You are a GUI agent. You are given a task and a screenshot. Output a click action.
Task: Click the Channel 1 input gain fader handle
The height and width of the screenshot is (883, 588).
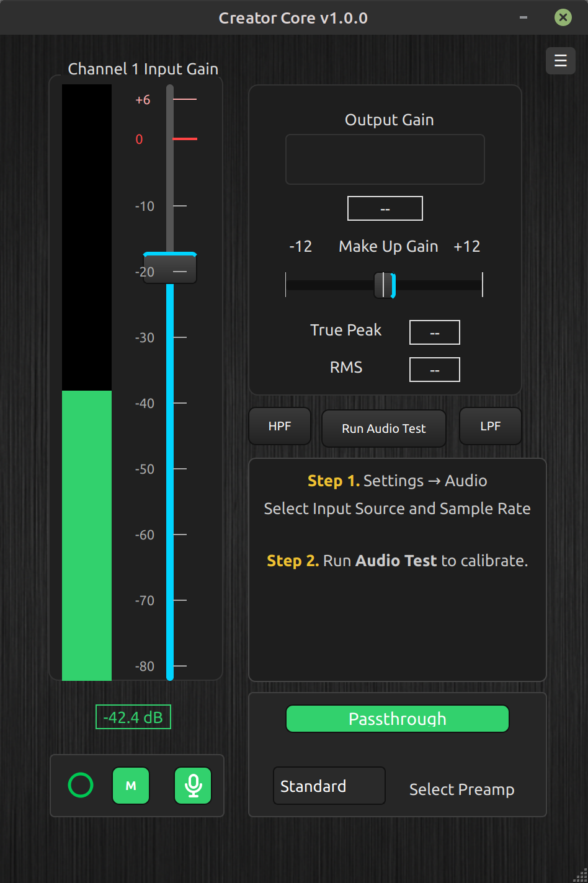[x=170, y=268]
